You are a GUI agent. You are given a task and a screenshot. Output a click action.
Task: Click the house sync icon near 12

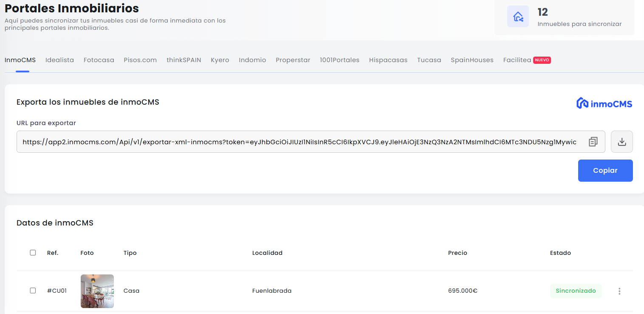tap(518, 17)
